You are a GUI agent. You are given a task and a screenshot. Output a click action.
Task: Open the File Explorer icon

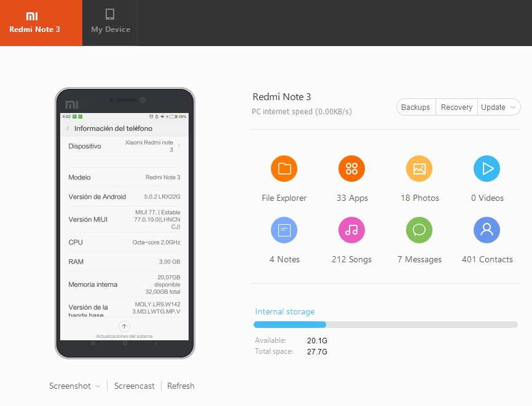point(284,168)
